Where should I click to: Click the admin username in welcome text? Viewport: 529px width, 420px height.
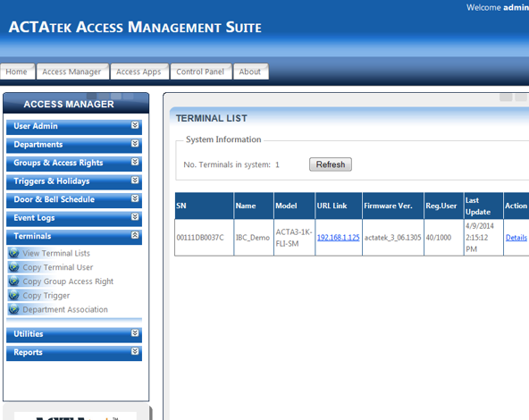click(516, 7)
